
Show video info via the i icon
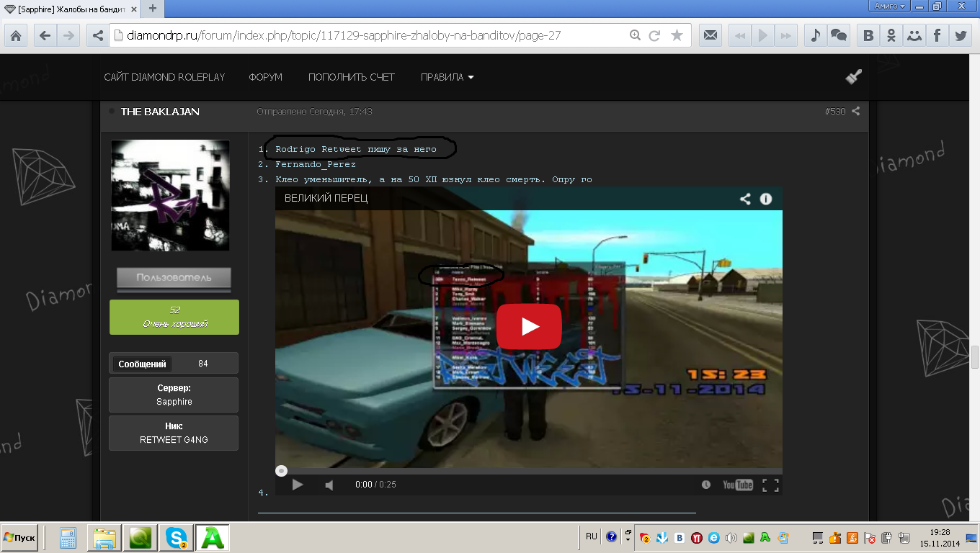[766, 199]
